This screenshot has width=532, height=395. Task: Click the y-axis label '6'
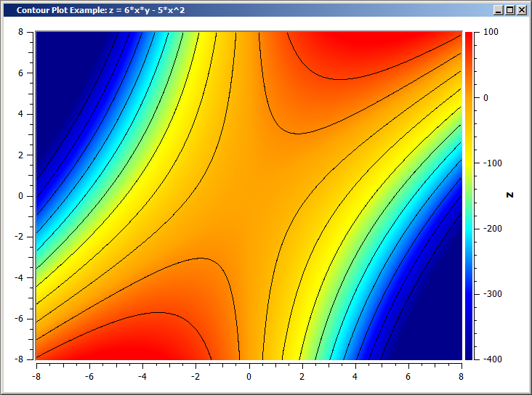click(x=20, y=73)
